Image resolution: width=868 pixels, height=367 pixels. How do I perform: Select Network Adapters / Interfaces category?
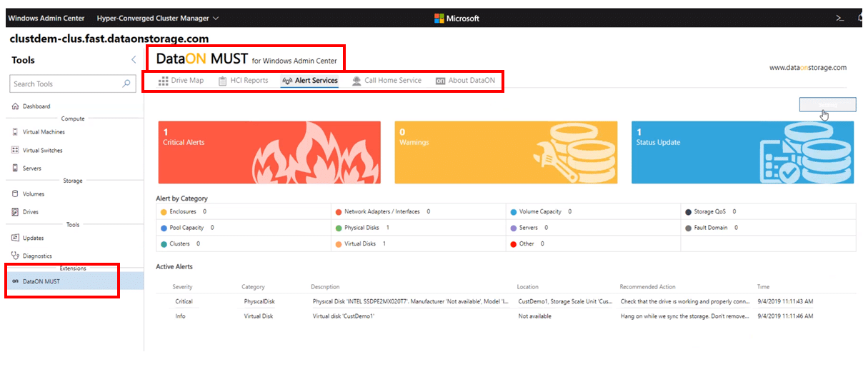pyautogui.click(x=382, y=212)
